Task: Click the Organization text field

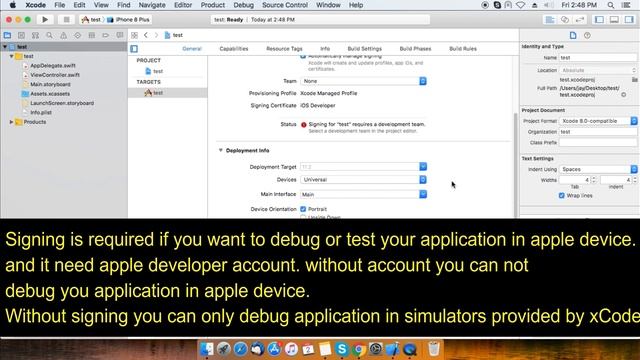Action: click(x=598, y=132)
